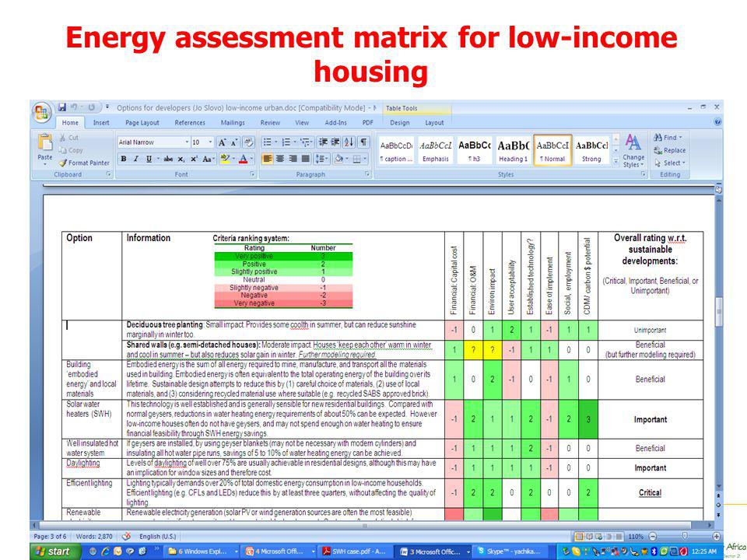Open Table Tools Layout tab
The width and height of the screenshot is (747, 560).
pyautogui.click(x=434, y=123)
